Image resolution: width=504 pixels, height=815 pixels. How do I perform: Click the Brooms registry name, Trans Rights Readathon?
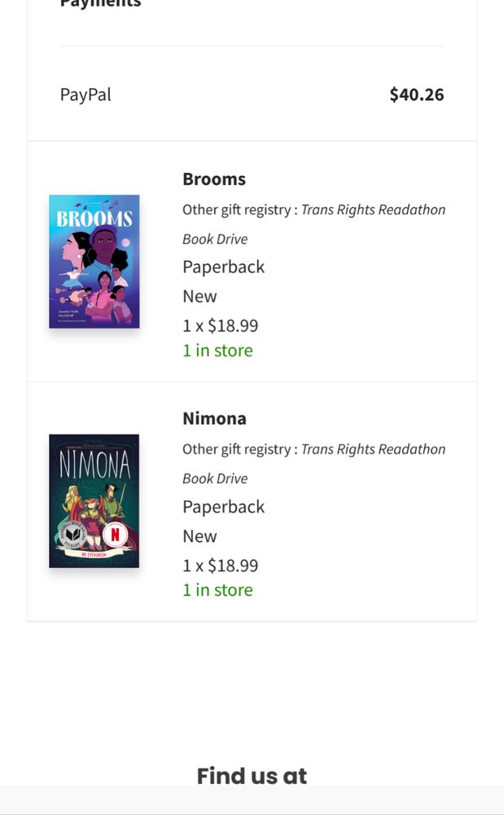tap(373, 209)
